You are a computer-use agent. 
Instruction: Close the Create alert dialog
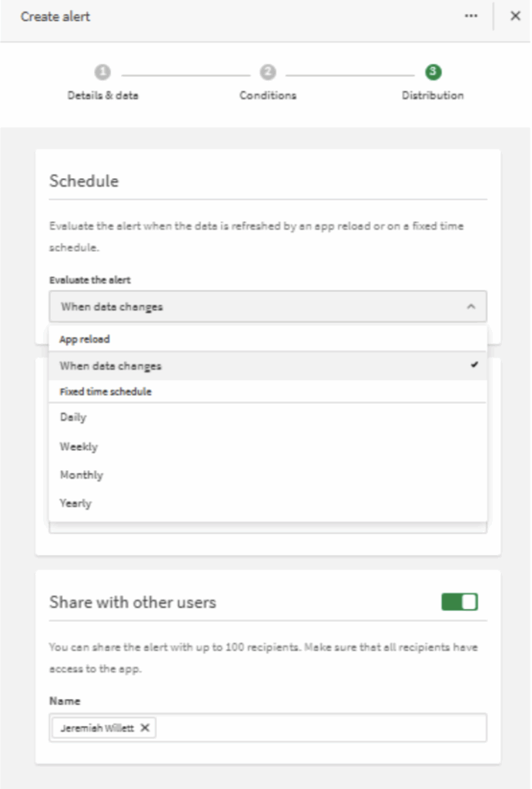point(515,16)
